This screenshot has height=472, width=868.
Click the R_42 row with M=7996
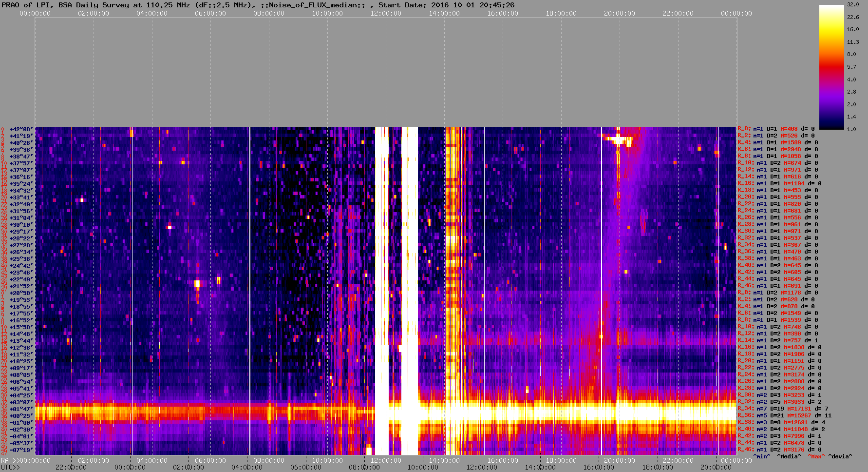pos(779,436)
